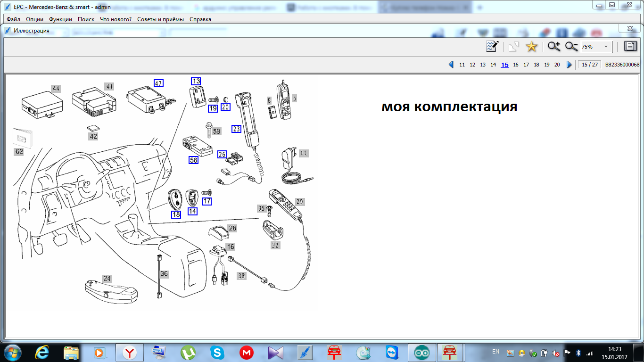
Task: Click the gold star favorites icon
Action: 531,46
